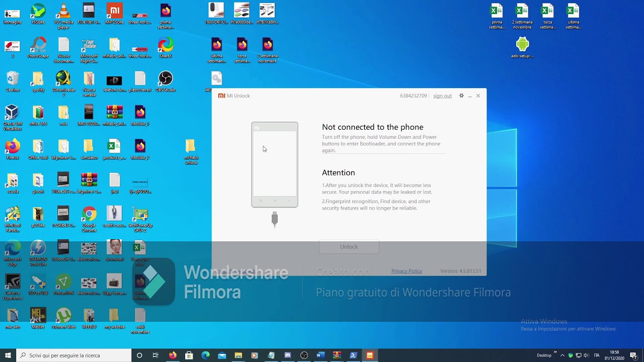Launch Google Chrome desktop shortcut
The height and width of the screenshot is (362, 644).
(x=89, y=219)
